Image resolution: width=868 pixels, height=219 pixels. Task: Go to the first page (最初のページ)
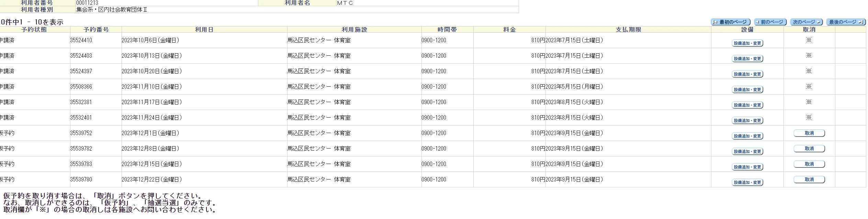point(730,22)
